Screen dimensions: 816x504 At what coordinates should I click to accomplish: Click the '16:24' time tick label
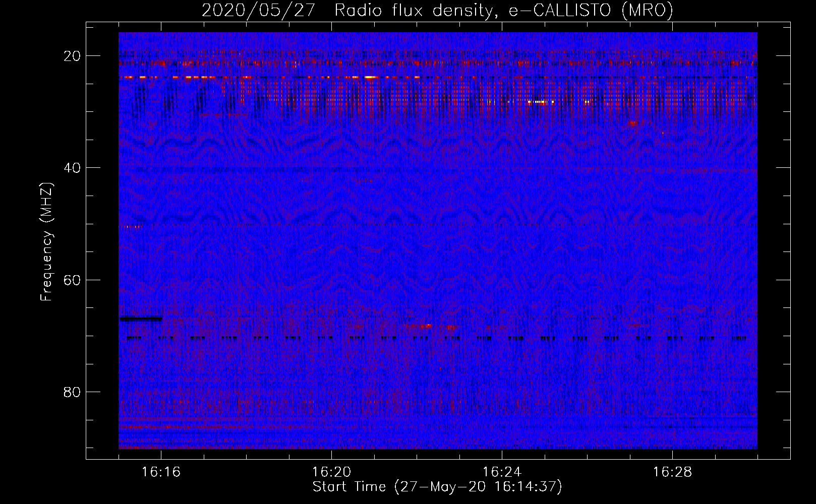[502, 472]
